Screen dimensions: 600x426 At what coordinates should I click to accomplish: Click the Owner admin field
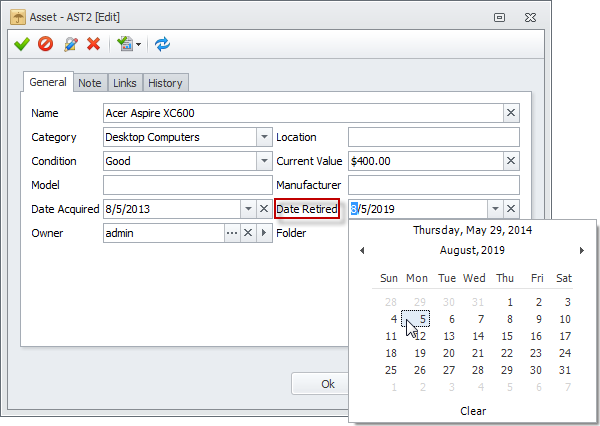tap(164, 233)
